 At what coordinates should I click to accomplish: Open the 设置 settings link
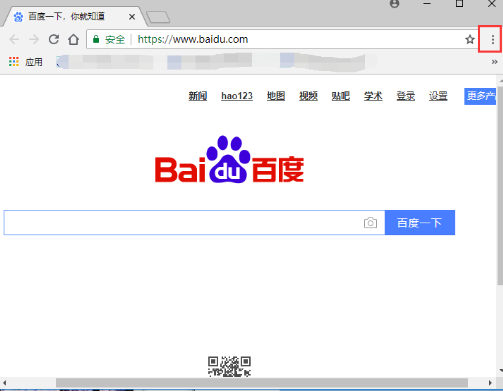(x=438, y=96)
